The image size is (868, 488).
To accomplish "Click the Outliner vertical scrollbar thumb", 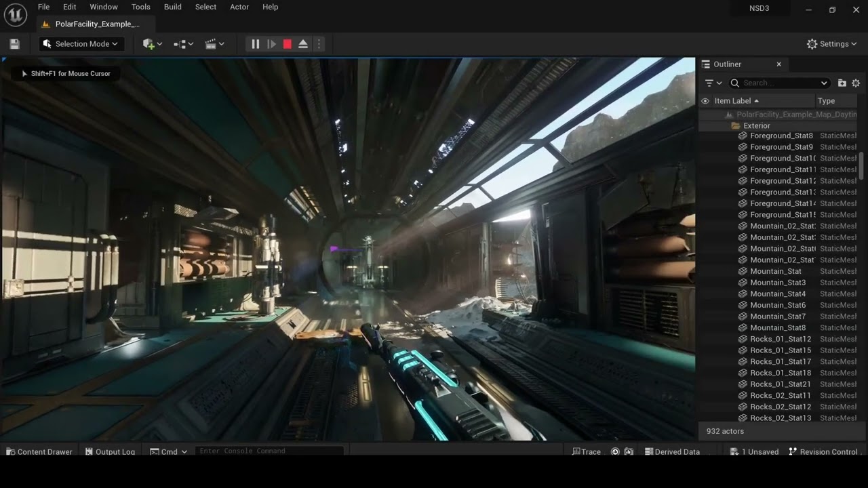I will (861, 166).
